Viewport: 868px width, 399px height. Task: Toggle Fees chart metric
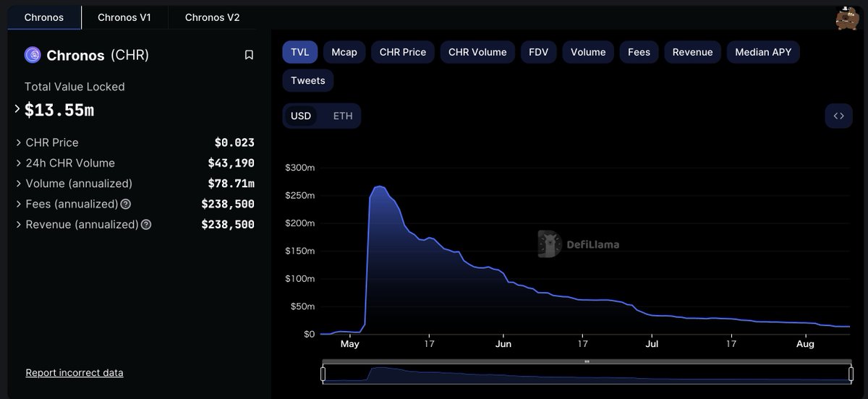point(639,52)
